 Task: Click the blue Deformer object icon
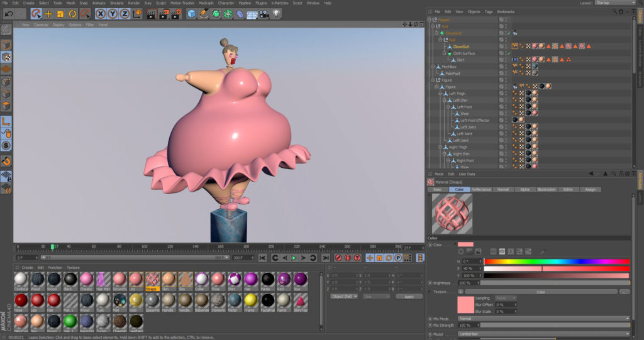click(240, 14)
